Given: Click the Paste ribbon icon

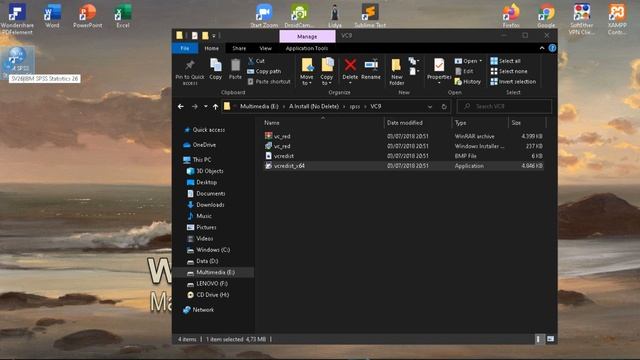Looking at the screenshot, I should click(x=235, y=69).
